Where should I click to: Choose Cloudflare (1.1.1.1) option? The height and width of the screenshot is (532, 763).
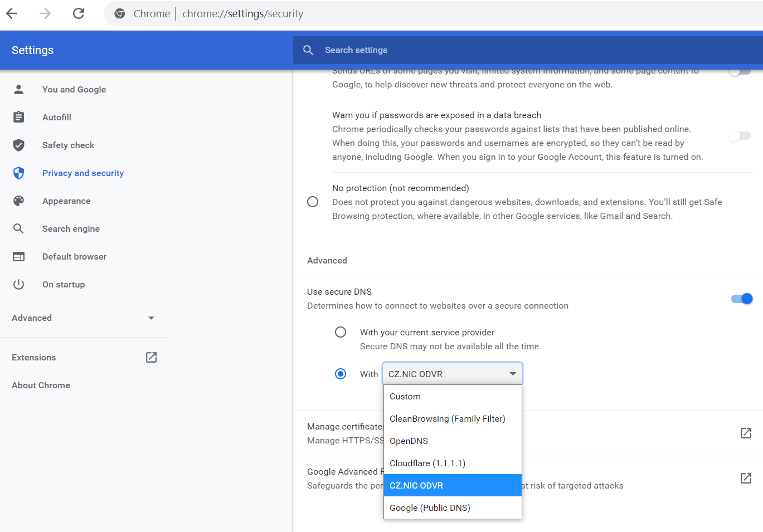(453, 463)
